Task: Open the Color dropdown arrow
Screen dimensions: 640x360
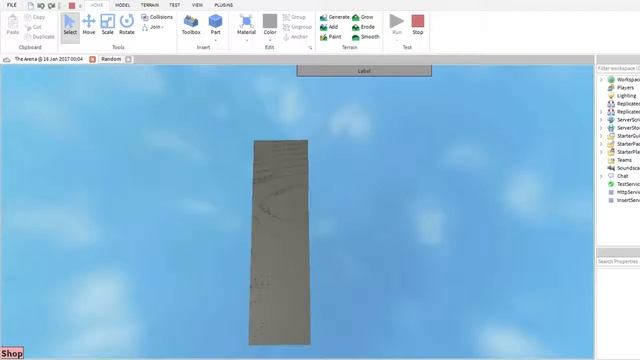Action: point(270,40)
